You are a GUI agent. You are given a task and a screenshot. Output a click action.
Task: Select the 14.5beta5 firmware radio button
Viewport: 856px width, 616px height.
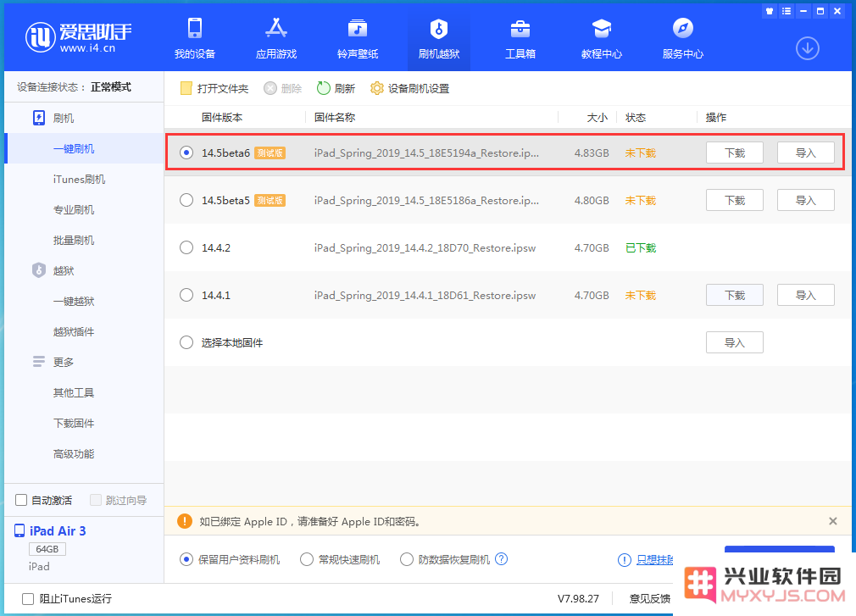(x=186, y=200)
